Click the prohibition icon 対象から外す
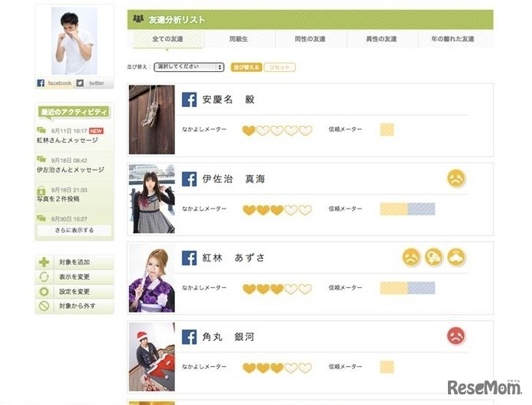 [44, 306]
